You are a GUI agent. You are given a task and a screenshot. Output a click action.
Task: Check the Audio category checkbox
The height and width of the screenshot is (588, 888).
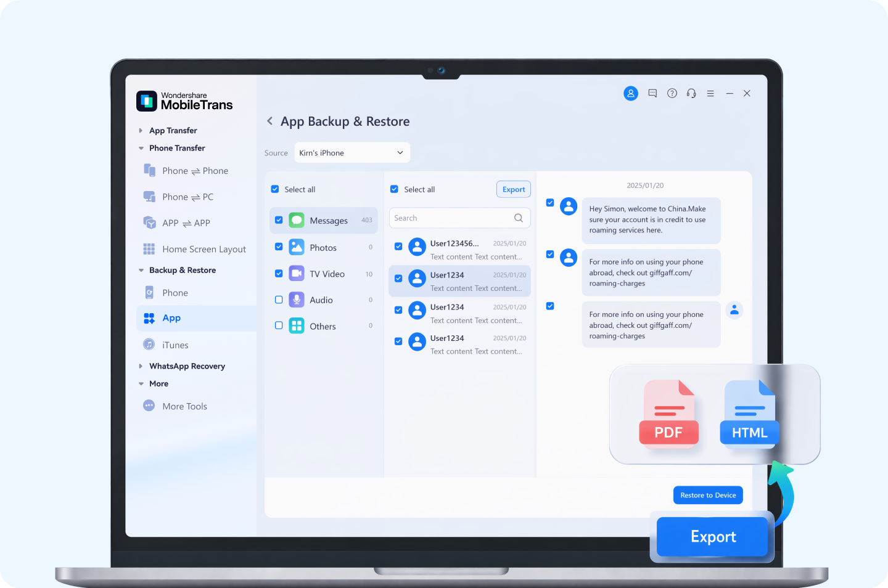point(279,300)
